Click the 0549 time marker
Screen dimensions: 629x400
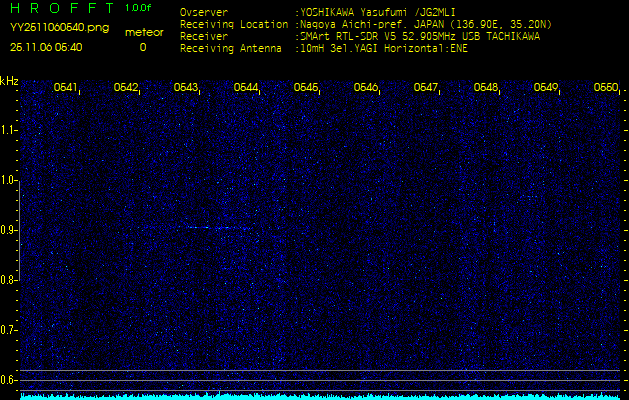pyautogui.click(x=546, y=88)
